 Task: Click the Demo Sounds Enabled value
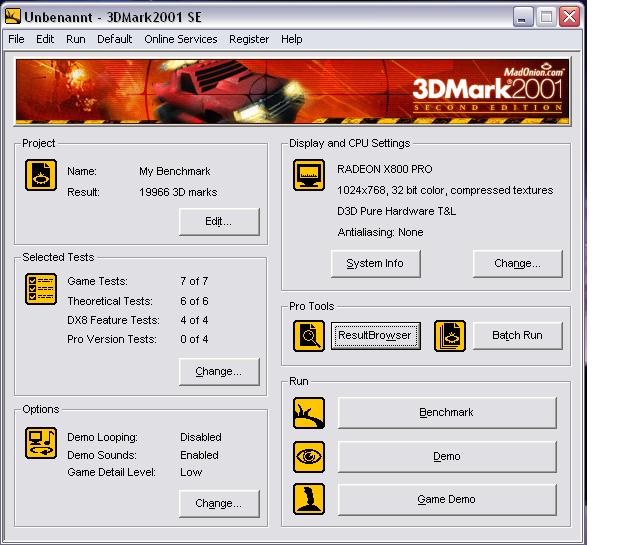[x=199, y=455]
